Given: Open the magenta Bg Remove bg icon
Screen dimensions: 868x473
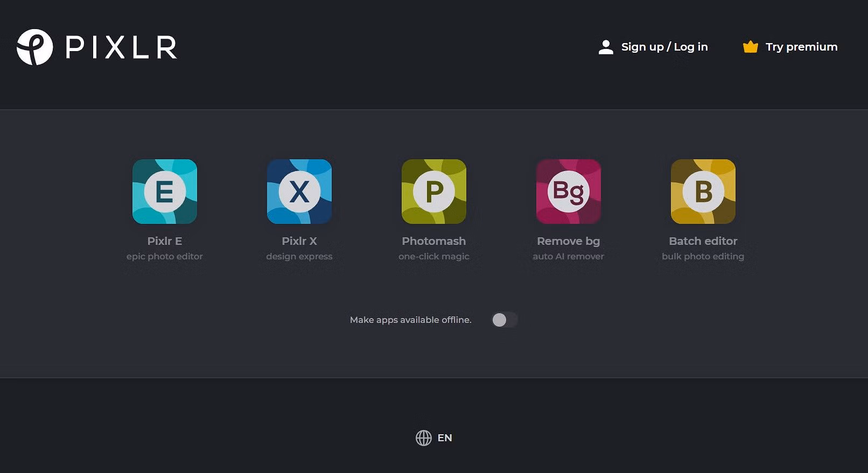Looking at the screenshot, I should click(x=569, y=192).
